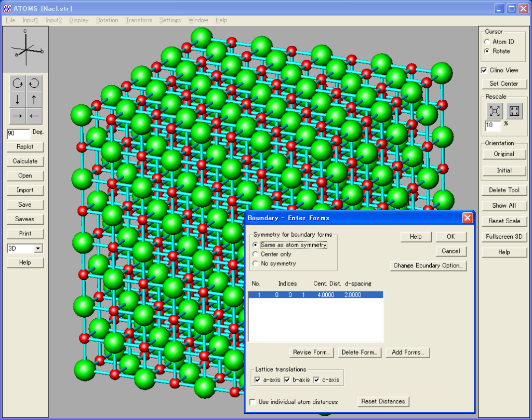Click the rotation degrees input field

coord(18,134)
